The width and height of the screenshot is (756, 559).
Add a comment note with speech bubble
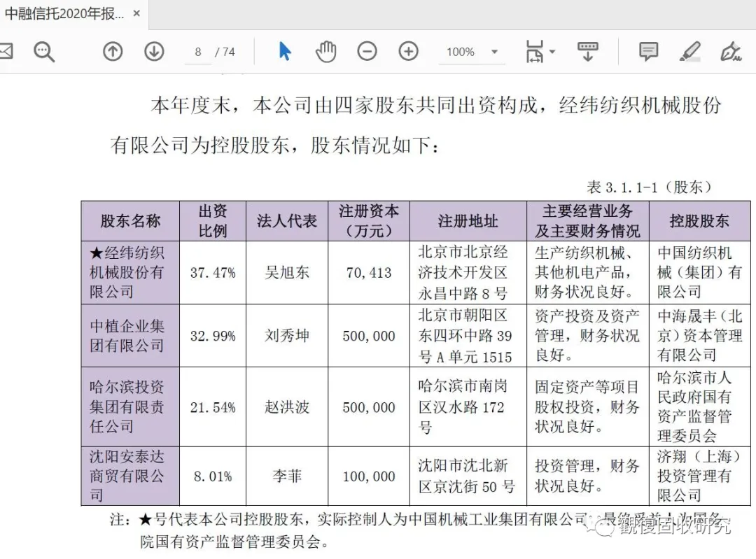(x=648, y=51)
